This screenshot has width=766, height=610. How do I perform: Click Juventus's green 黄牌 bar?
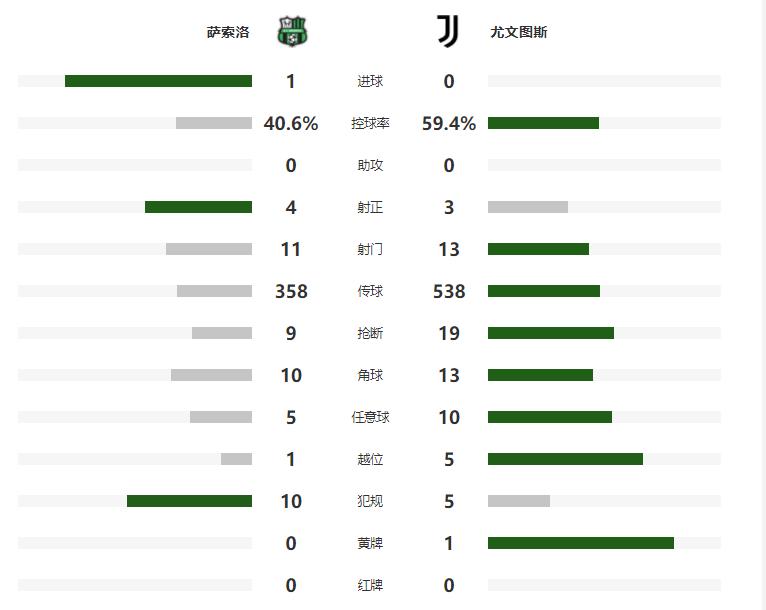click(580, 543)
